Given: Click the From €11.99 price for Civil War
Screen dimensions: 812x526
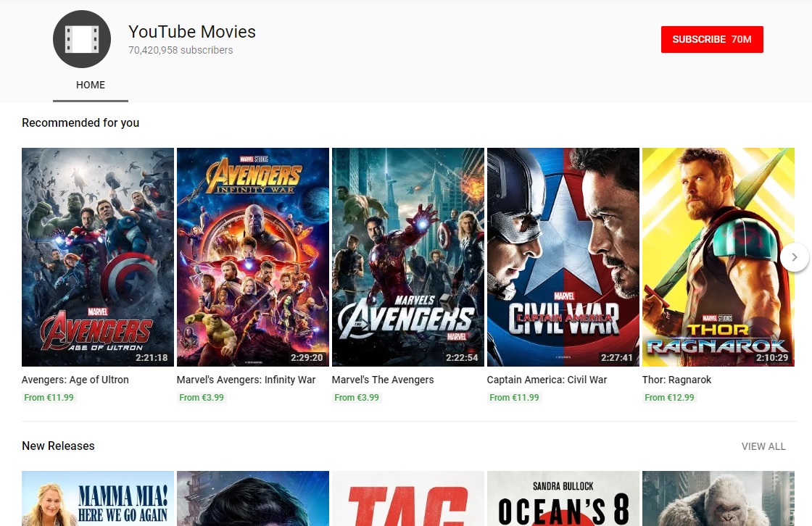Looking at the screenshot, I should [x=514, y=397].
